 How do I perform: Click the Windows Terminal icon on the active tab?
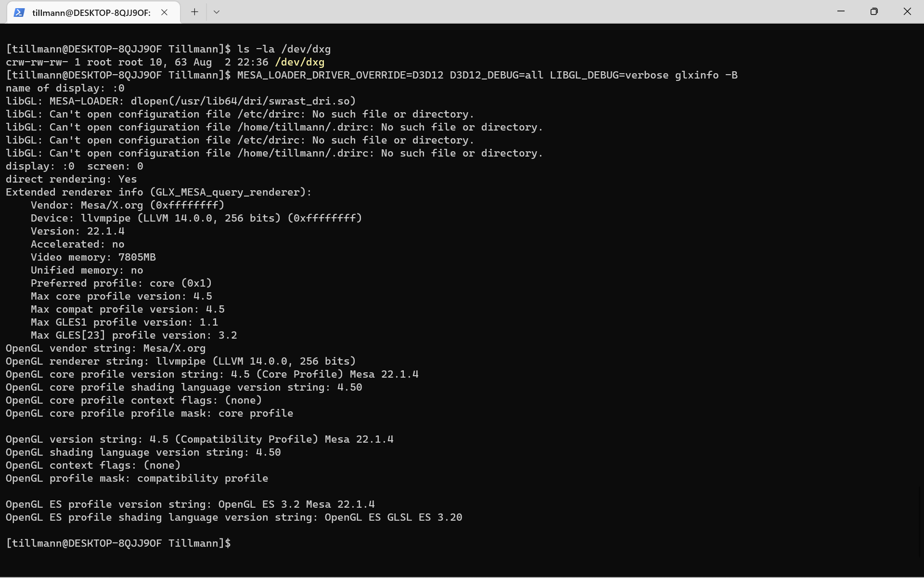[19, 12]
